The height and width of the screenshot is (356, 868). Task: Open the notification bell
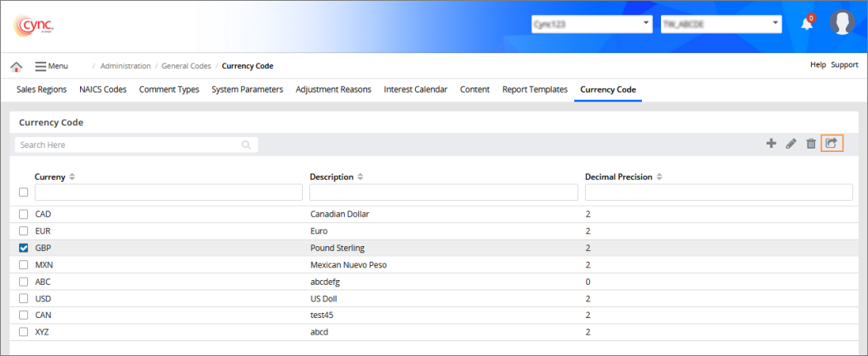[807, 24]
